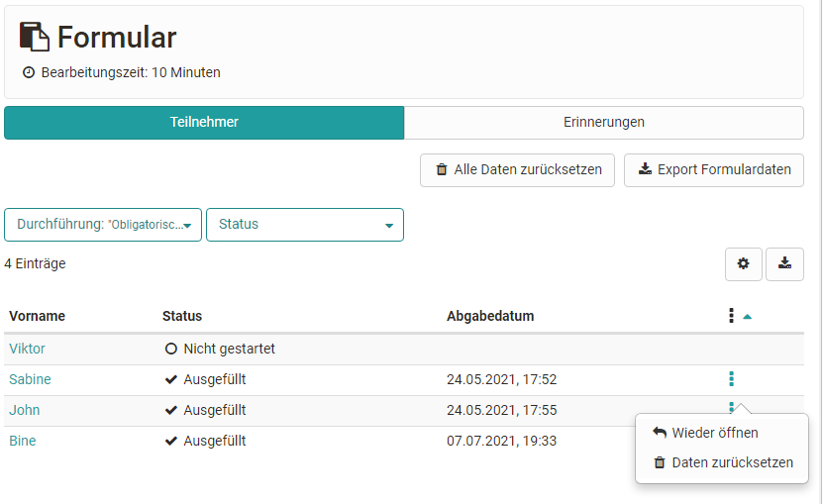Open participant Bine's link

(x=23, y=442)
